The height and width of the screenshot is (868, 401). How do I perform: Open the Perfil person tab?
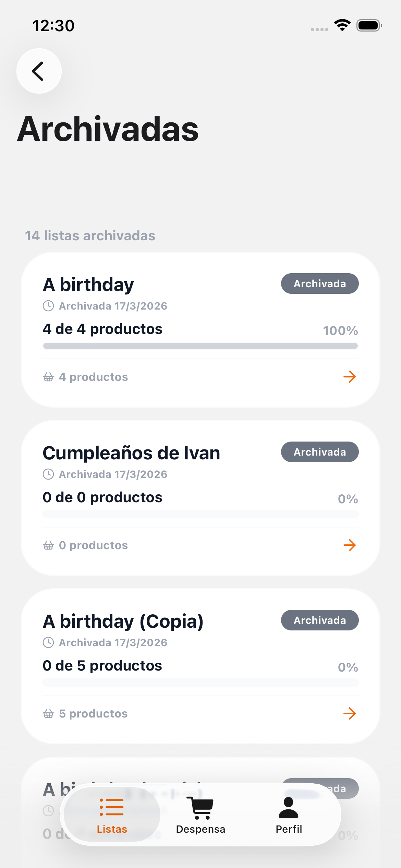(289, 815)
